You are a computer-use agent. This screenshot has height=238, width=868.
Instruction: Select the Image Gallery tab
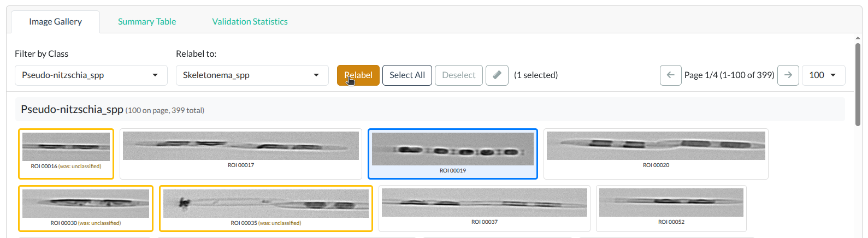click(x=55, y=22)
